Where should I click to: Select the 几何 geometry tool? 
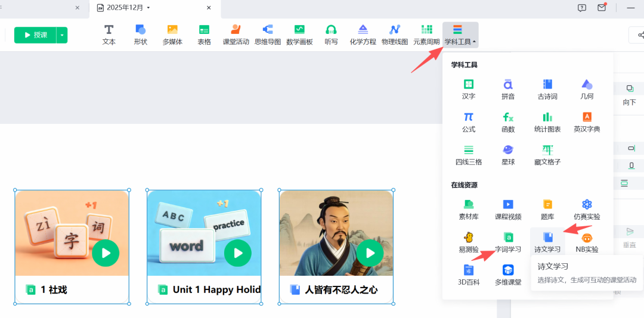point(587,90)
